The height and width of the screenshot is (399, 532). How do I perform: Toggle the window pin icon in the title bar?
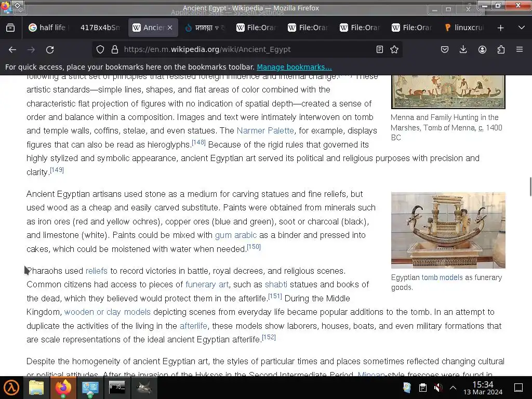coord(18,6)
